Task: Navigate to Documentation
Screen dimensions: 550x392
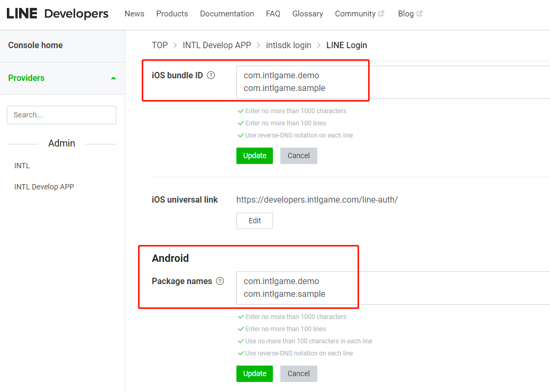Action: (x=227, y=14)
